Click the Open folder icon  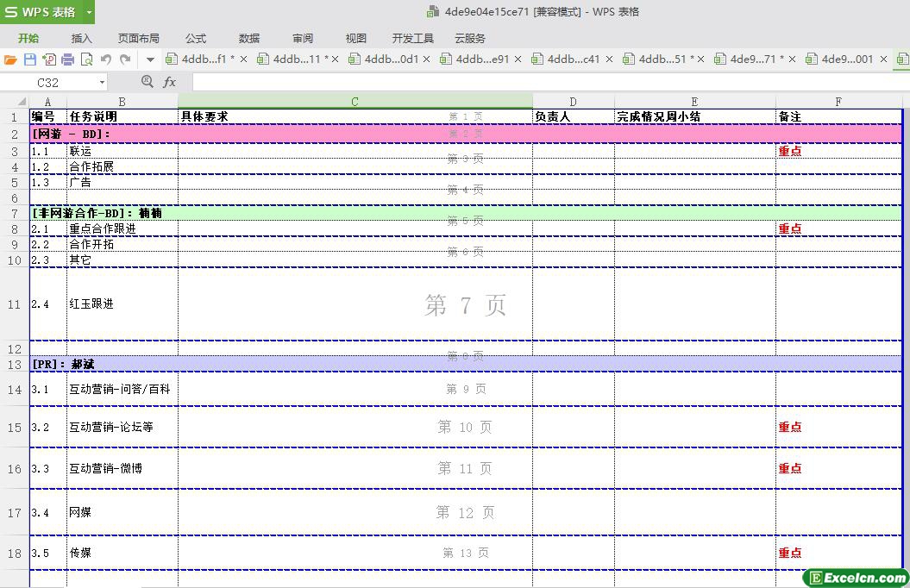click(10, 59)
